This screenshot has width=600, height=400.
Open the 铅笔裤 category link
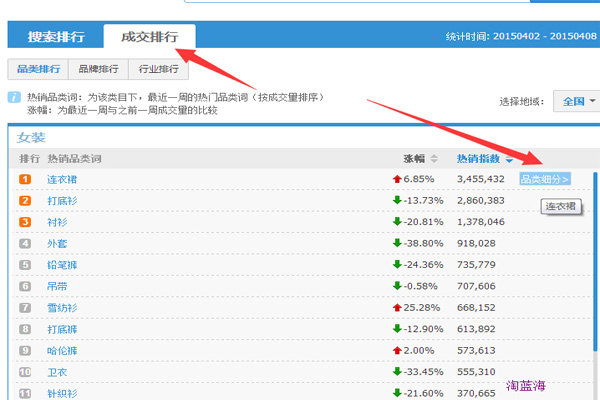(62, 265)
